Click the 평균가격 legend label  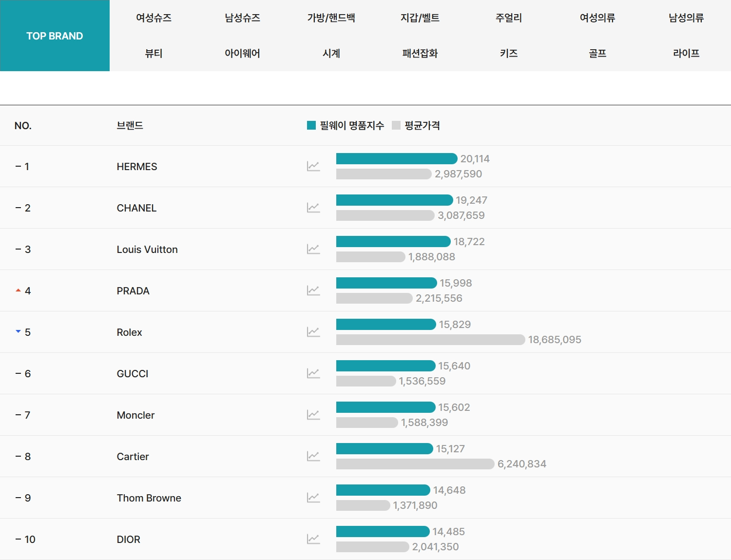pos(422,125)
